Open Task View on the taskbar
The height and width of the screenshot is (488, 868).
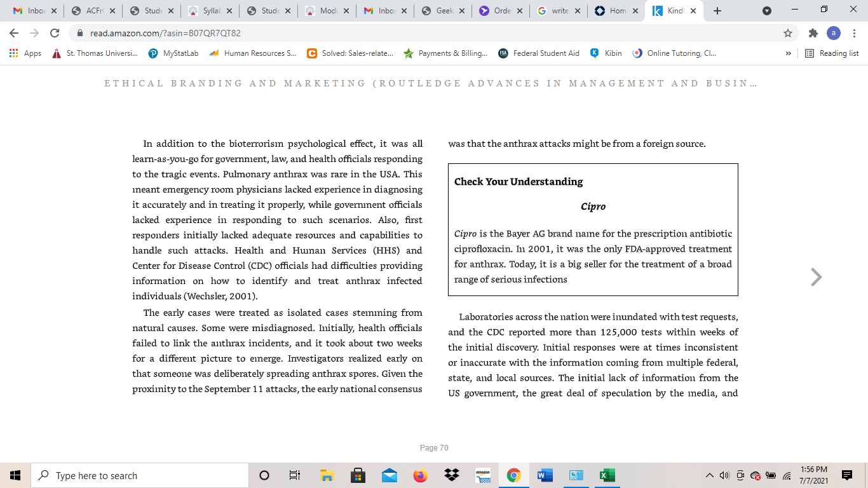[x=294, y=475]
